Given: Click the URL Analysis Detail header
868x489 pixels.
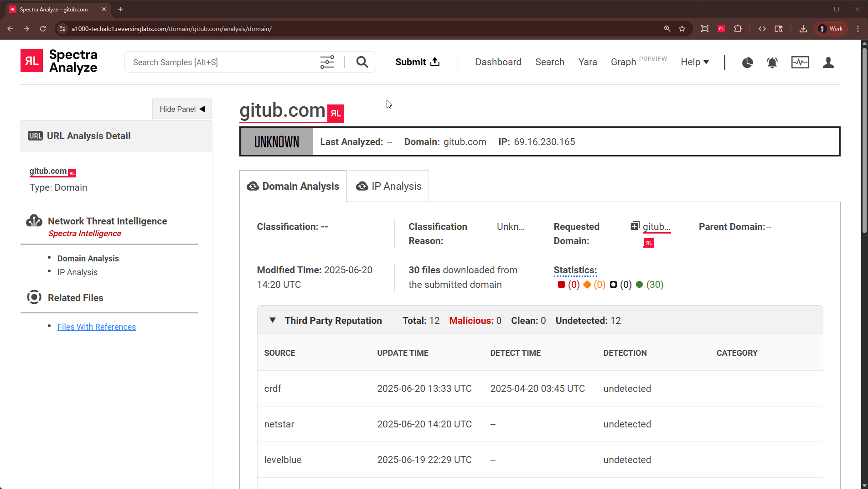Looking at the screenshot, I should tap(116, 136).
